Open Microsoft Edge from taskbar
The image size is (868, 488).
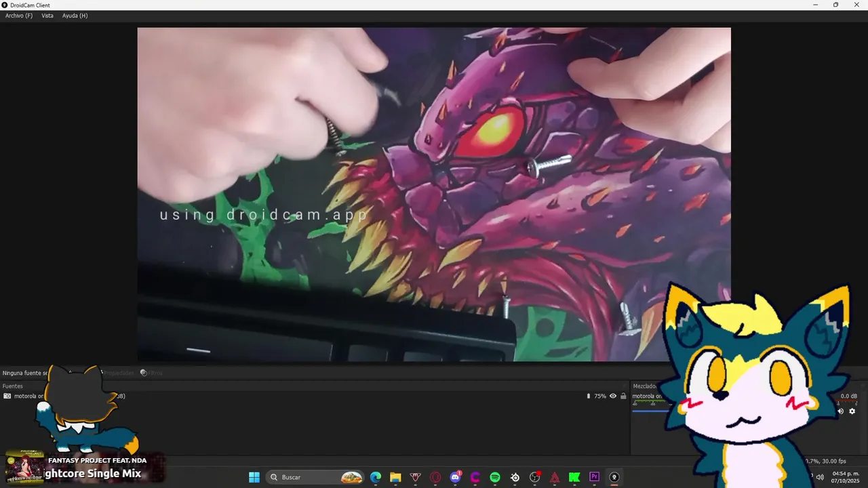click(376, 477)
